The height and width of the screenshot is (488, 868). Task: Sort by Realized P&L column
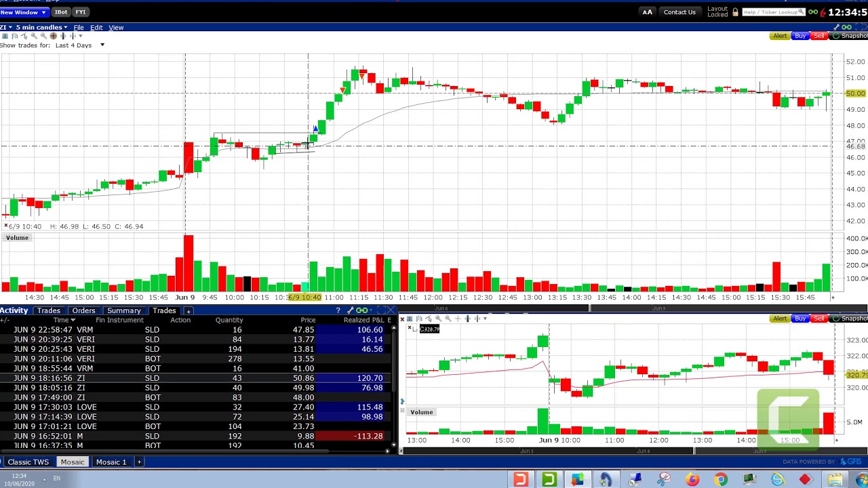[x=365, y=320]
